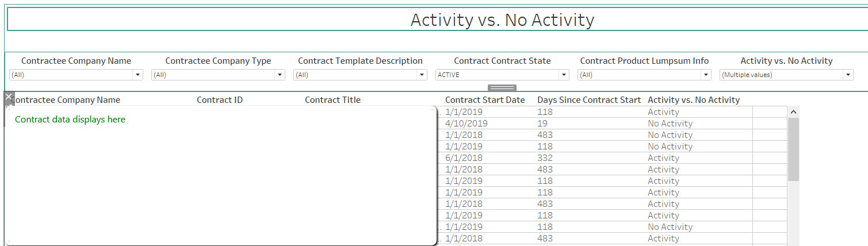Image resolution: width=868 pixels, height=246 pixels.
Task: Close the tooltip with the X icon
Action: coord(9,97)
